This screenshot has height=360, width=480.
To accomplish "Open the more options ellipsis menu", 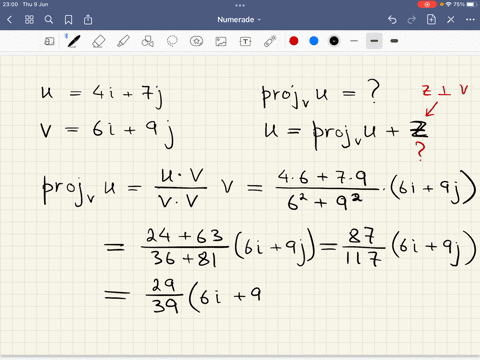I will 470,20.
